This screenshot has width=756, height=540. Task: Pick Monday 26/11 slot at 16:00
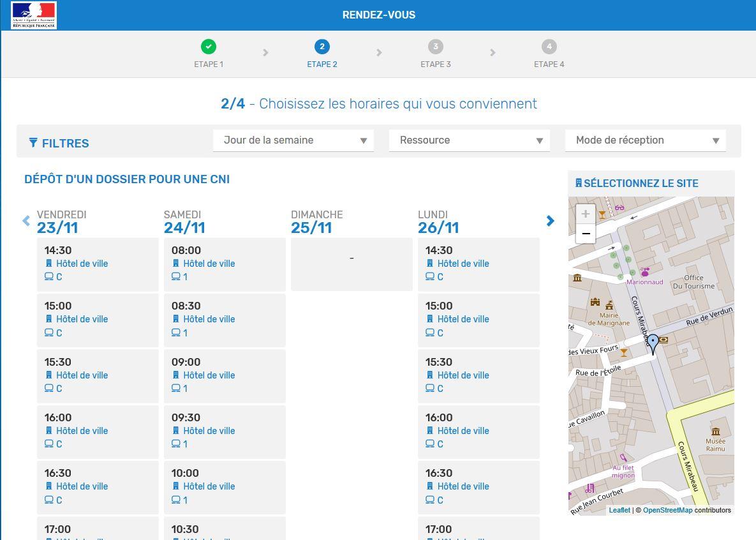[478, 432]
